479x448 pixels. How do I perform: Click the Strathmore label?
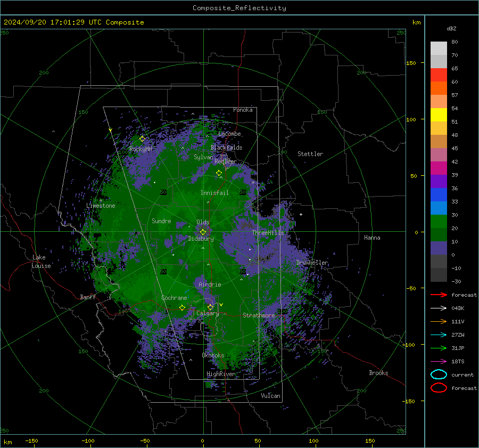[x=259, y=315]
